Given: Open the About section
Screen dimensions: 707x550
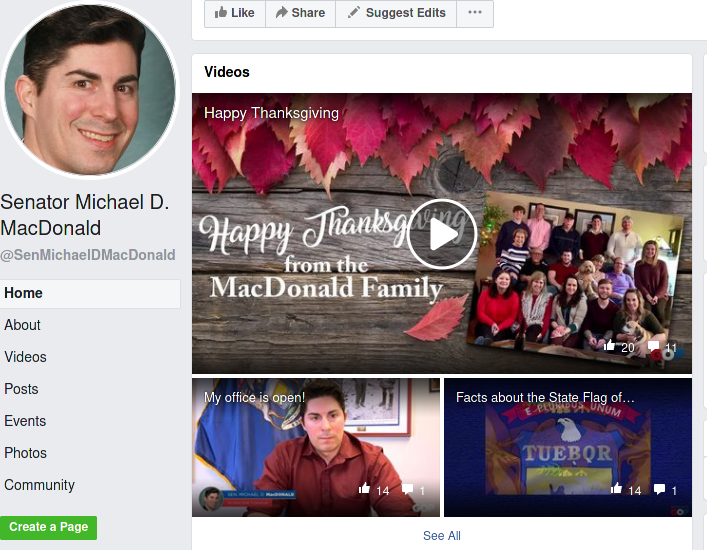Looking at the screenshot, I should pyautogui.click(x=23, y=325).
